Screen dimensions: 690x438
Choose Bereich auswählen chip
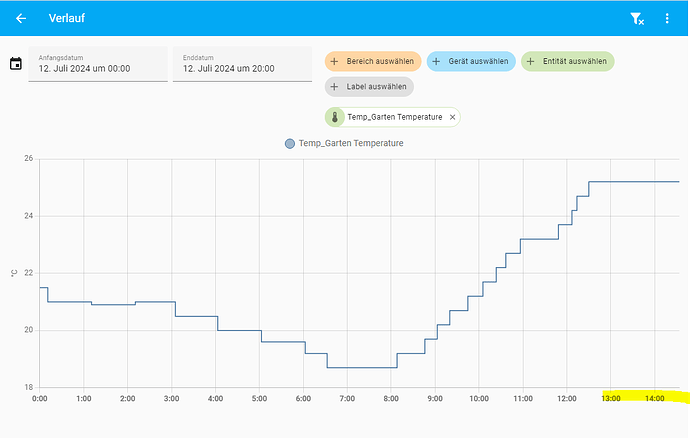pos(373,61)
